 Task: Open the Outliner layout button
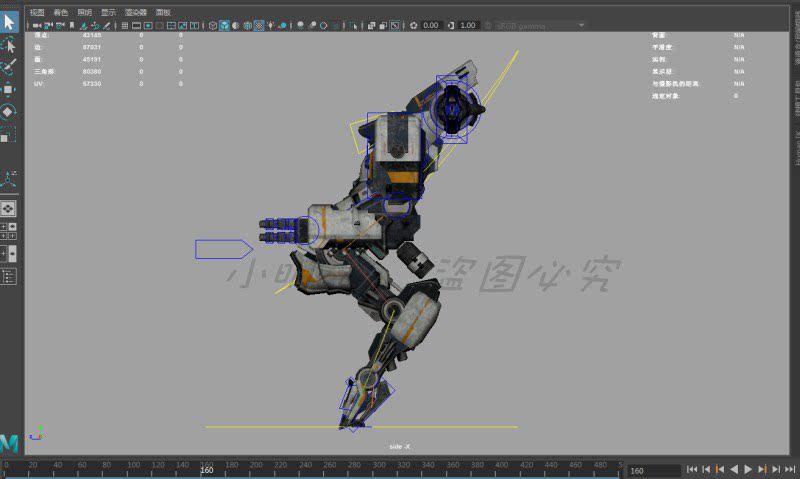pos(8,277)
